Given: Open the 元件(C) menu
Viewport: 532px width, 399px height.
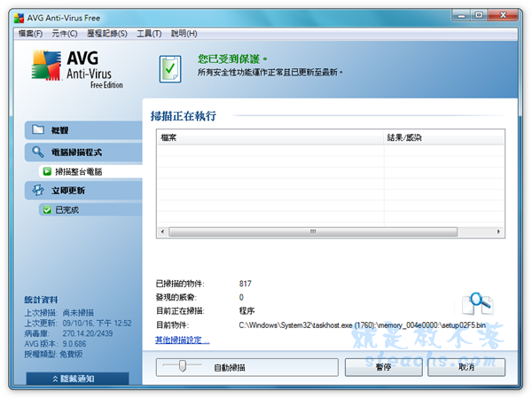Looking at the screenshot, I should coord(65,34).
